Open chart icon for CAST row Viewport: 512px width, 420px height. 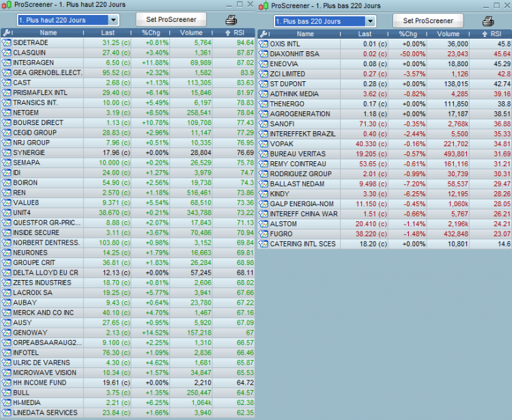(6, 83)
